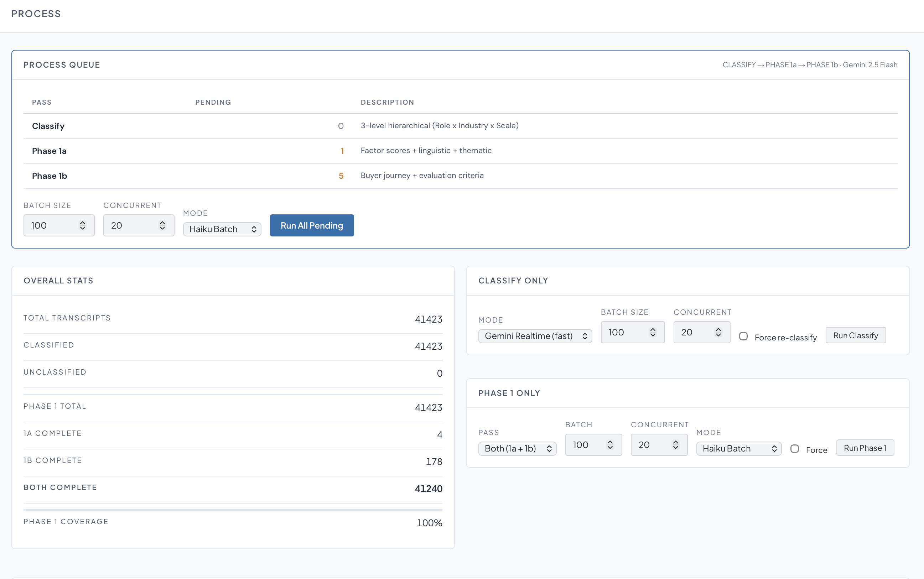The image size is (924, 579).
Task: Click the Phase 1a pending count 1
Action: point(342,151)
